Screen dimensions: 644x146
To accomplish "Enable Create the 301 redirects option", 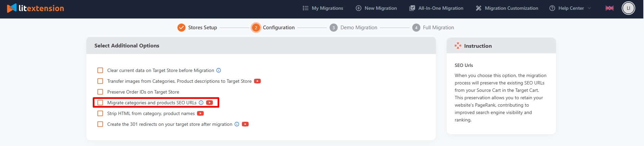I will [100, 124].
